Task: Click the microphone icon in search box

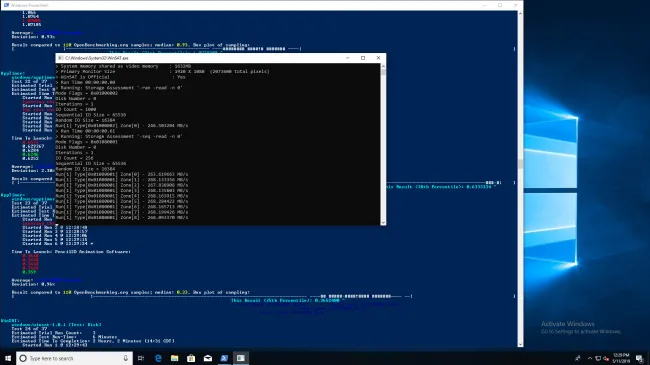Action: pos(126,358)
